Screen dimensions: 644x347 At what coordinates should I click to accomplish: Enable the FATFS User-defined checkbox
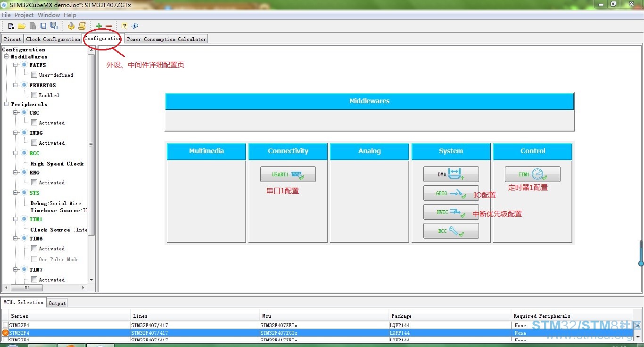coord(34,74)
